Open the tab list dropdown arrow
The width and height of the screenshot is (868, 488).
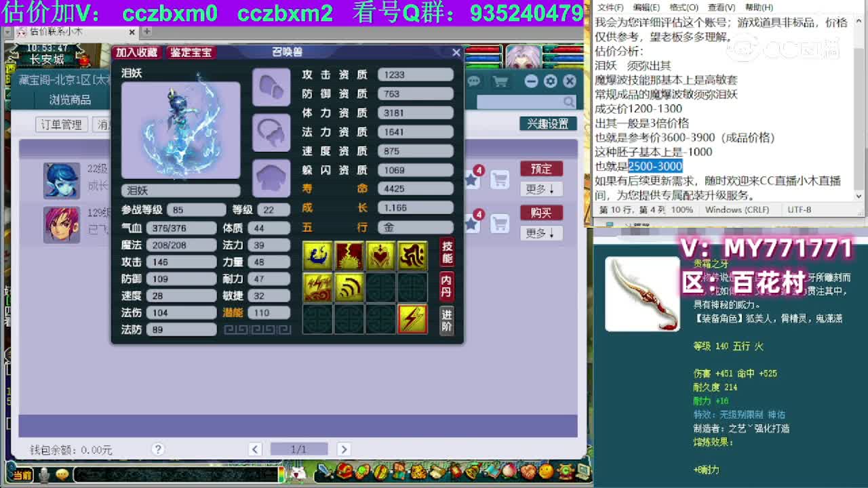[x=7, y=32]
